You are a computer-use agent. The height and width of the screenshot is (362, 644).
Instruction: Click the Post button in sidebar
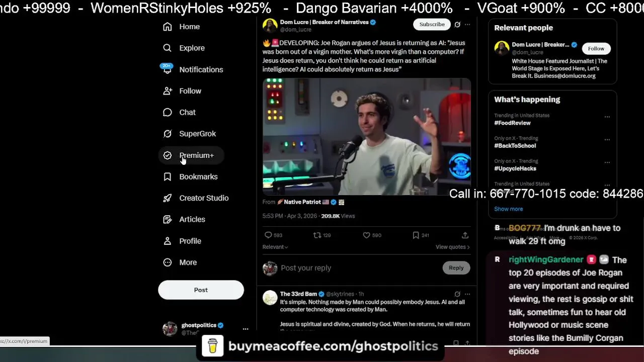201,290
